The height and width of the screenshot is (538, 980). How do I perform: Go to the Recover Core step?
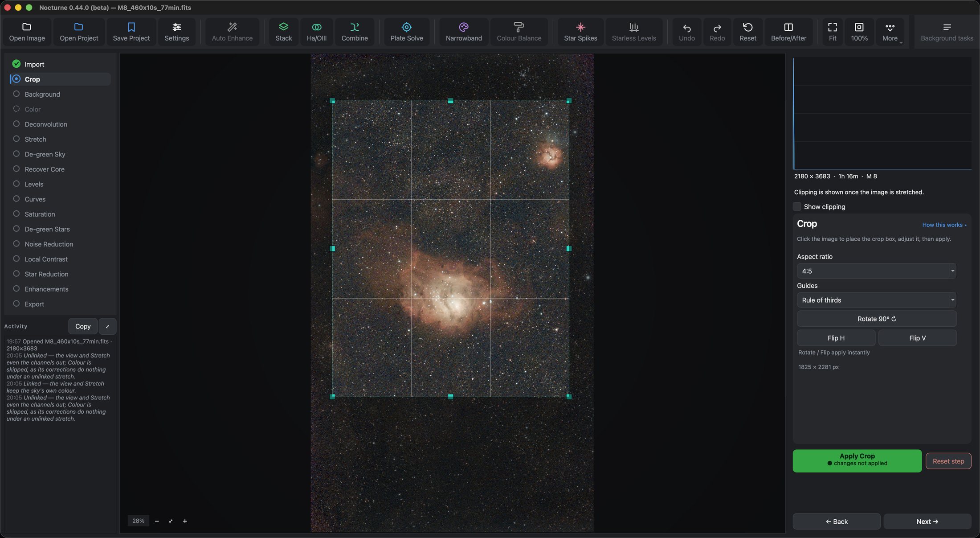(x=60, y=169)
